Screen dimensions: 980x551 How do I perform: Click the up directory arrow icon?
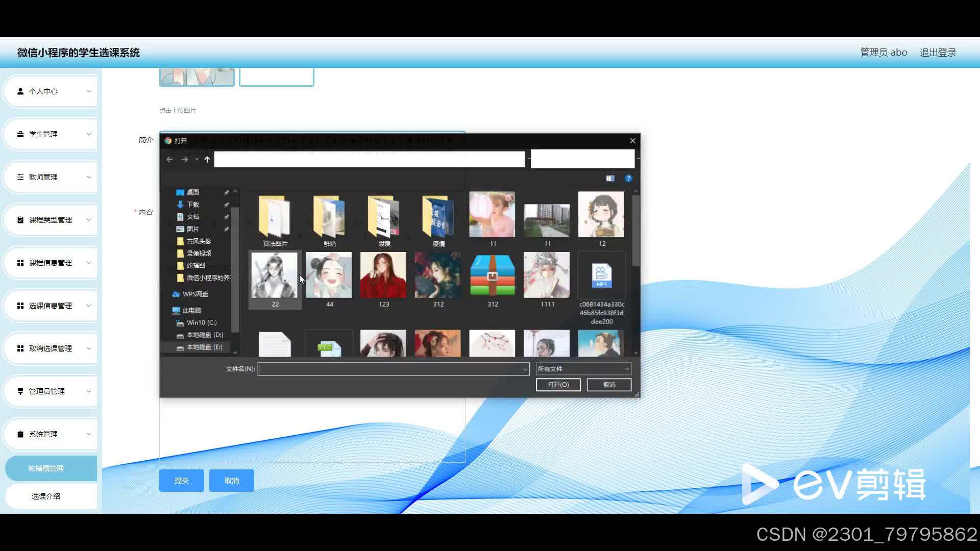click(207, 160)
